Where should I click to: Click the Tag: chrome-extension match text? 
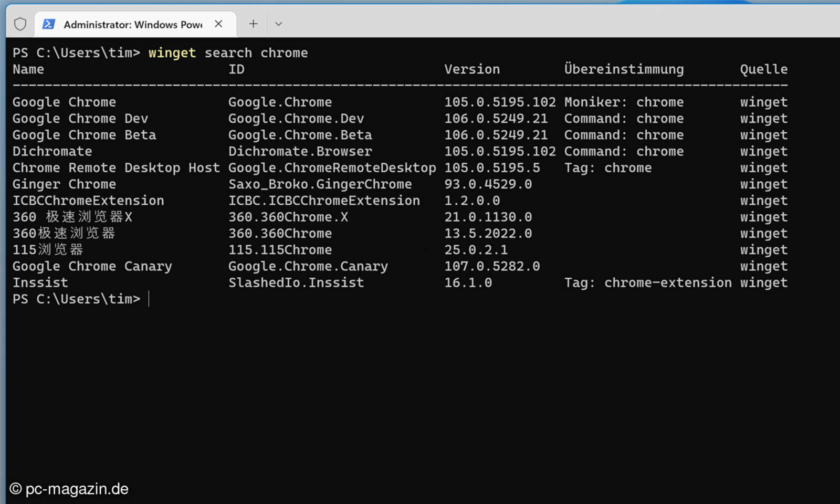[647, 283]
